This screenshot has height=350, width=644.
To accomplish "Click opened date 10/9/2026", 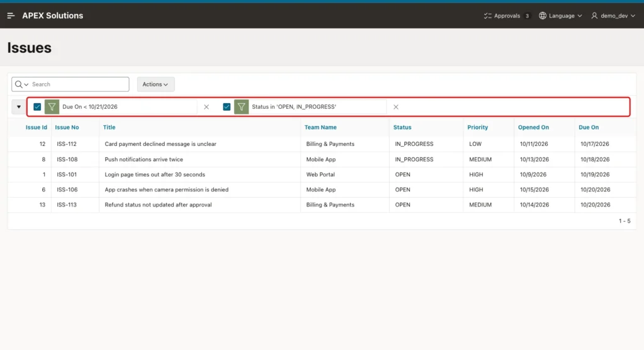I will [533, 175].
